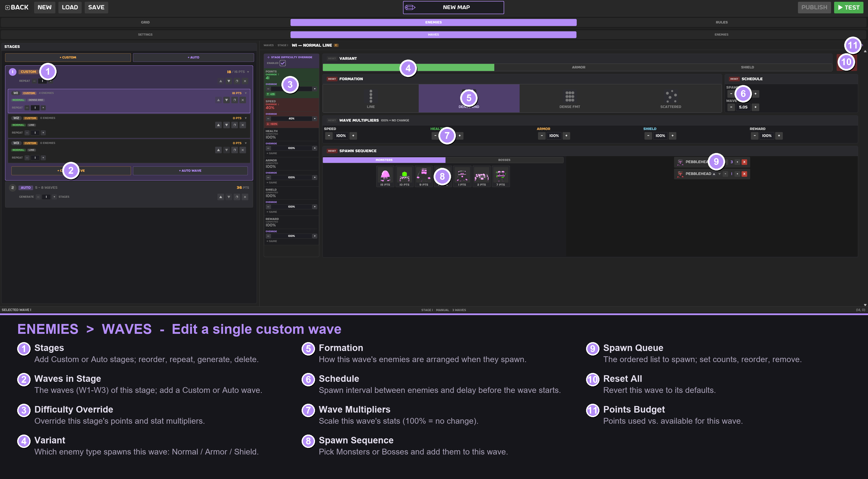Image resolution: width=868 pixels, height=479 pixels.
Task: Increase wave Speed multiplier with plus
Action: (x=353, y=136)
